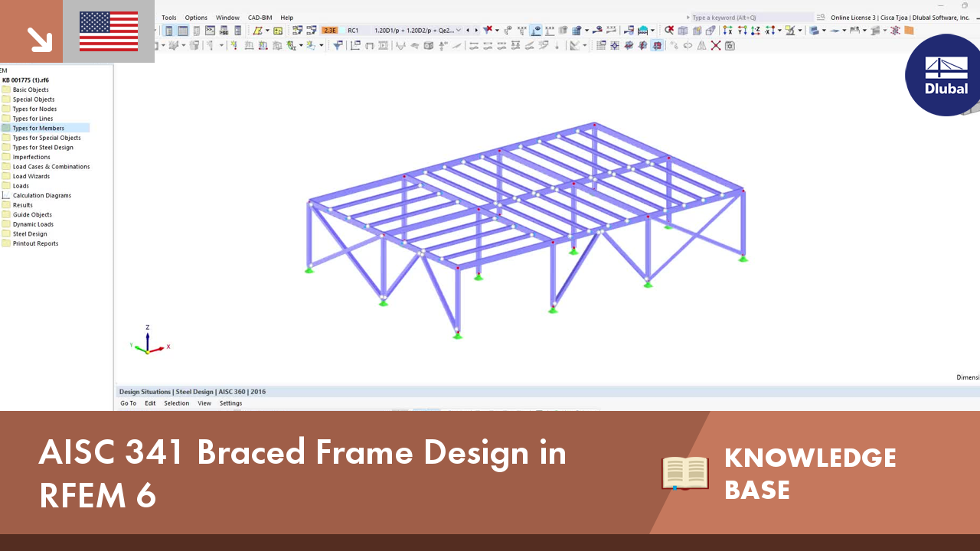The width and height of the screenshot is (980, 551).
Task: Click the orange color swatch in the toolbar
Action: coord(910,30)
